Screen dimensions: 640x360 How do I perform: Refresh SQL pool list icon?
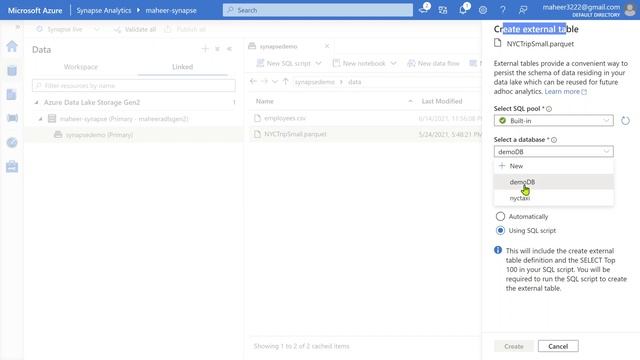[x=625, y=120]
